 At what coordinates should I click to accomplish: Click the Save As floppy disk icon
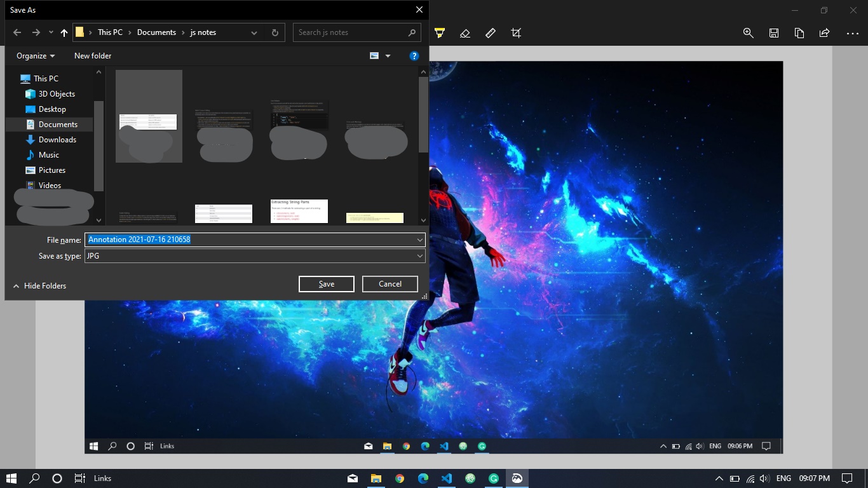coord(774,33)
